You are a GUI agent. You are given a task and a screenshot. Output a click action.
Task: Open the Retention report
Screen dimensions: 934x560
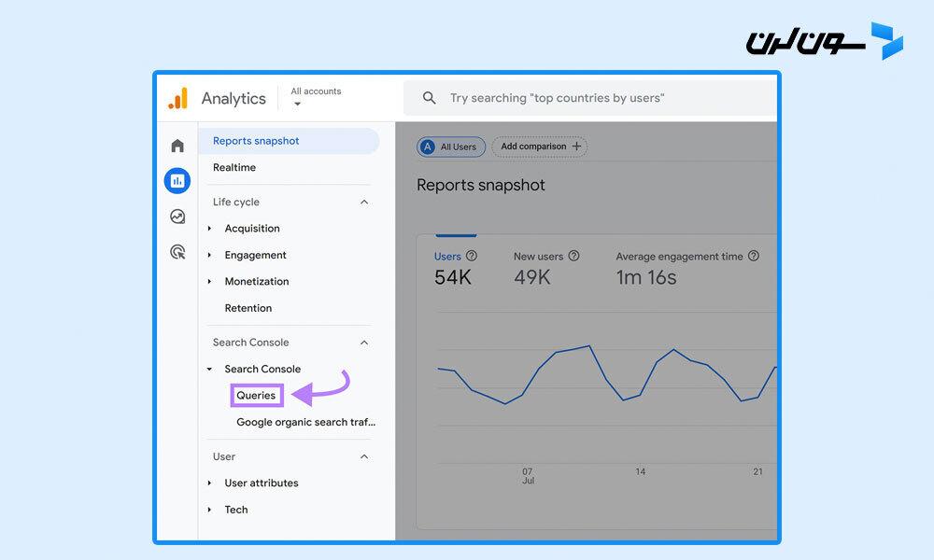pos(248,308)
